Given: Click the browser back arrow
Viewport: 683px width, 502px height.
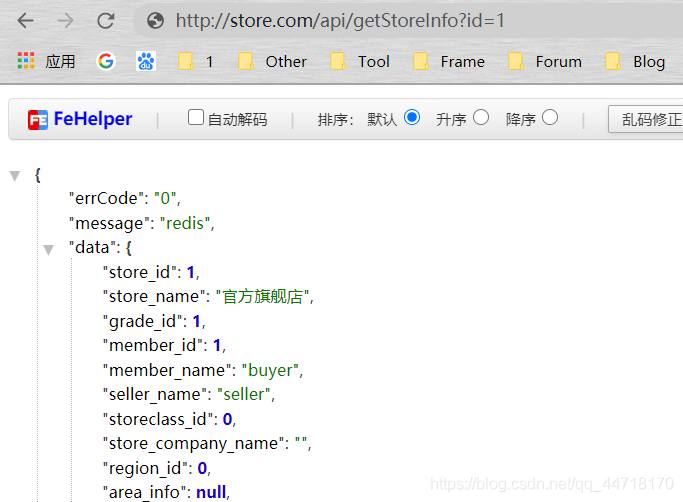Looking at the screenshot, I should (x=26, y=20).
